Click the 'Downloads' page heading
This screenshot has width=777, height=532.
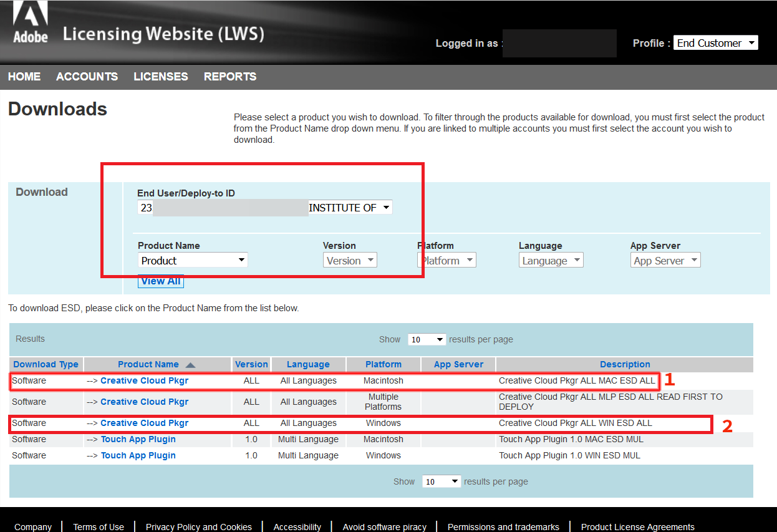click(x=57, y=109)
